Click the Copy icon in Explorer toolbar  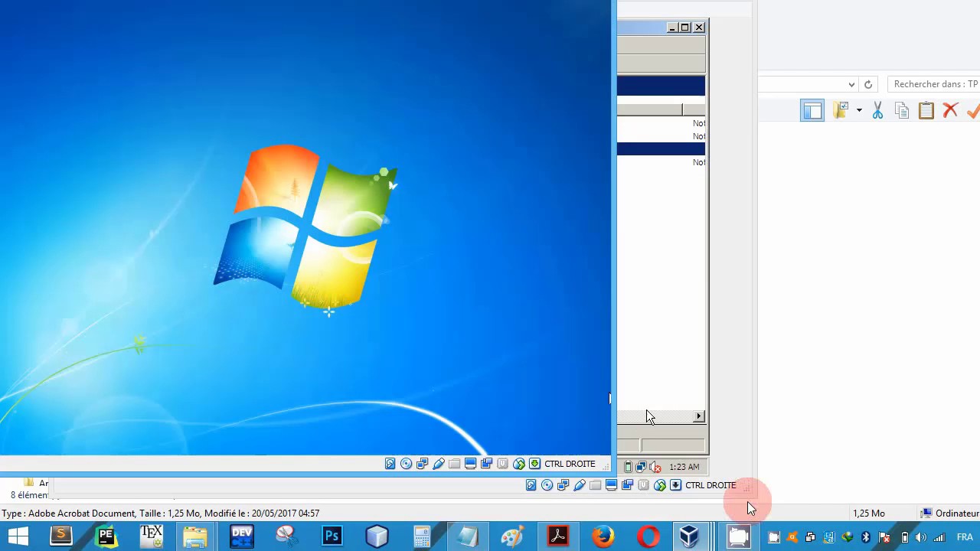(x=902, y=111)
